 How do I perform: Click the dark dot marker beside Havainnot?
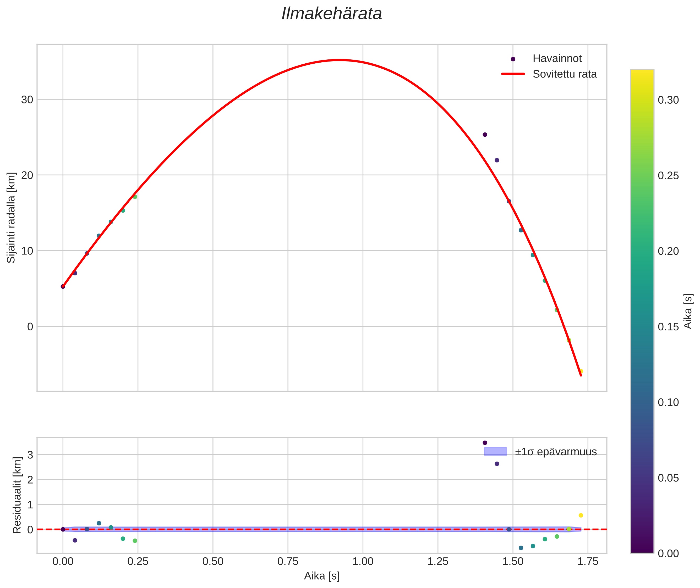[513, 59]
